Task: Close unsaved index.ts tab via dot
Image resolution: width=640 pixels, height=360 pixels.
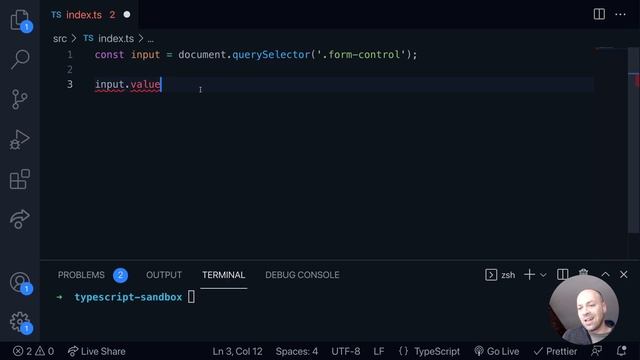Action: click(127, 15)
